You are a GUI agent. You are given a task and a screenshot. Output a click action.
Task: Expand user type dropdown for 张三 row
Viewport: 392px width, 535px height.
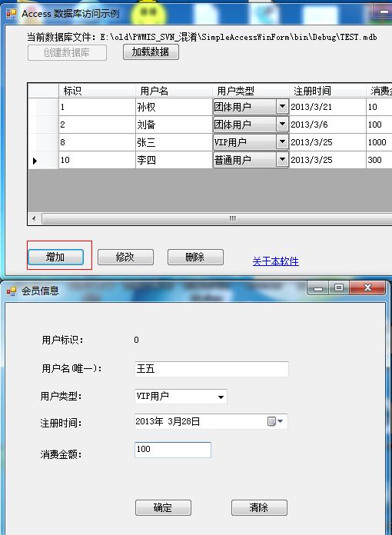(x=282, y=142)
